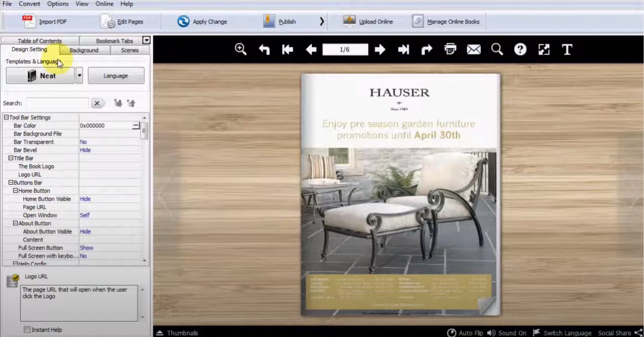Open the Help menu

coord(127,4)
